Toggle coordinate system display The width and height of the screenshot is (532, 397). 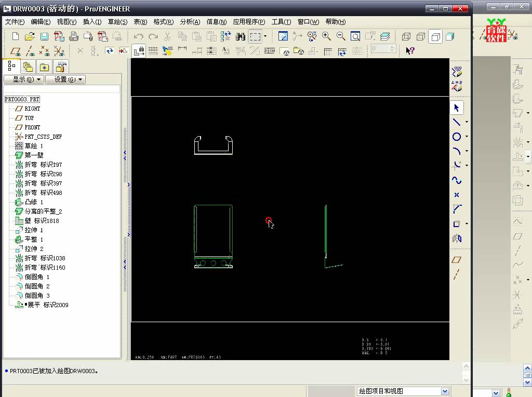point(59,51)
